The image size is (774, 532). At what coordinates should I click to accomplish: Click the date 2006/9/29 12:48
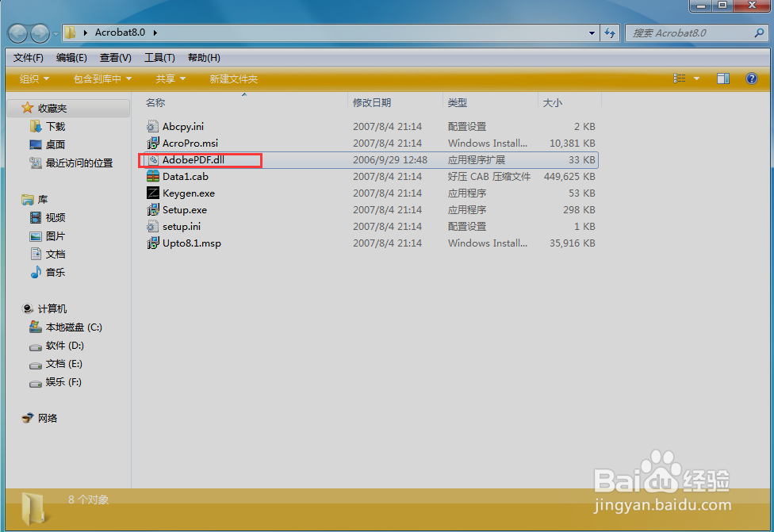click(390, 160)
